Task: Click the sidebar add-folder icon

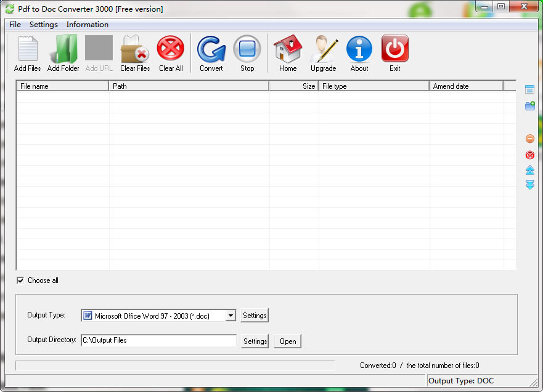Action: coord(529,106)
